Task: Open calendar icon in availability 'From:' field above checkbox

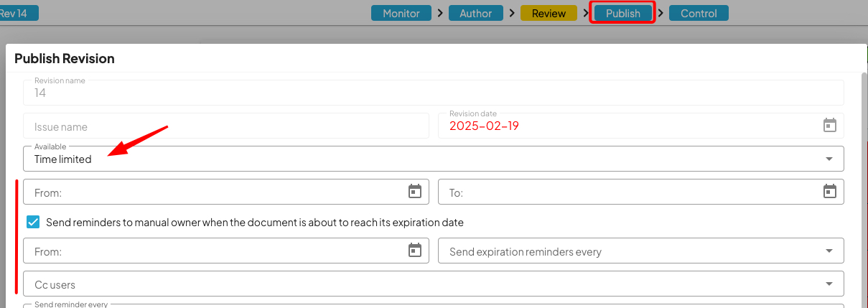Action: tap(414, 192)
